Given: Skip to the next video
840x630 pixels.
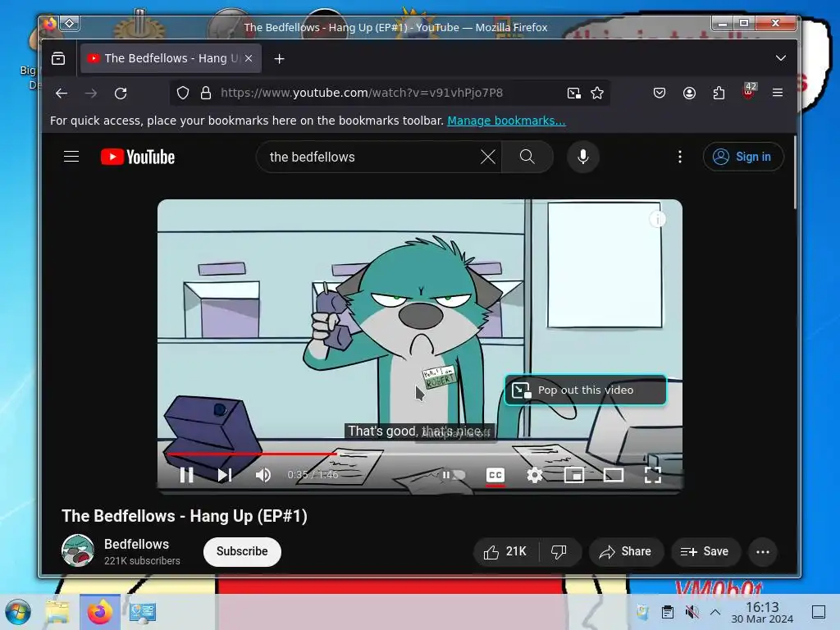Looking at the screenshot, I should click(225, 475).
